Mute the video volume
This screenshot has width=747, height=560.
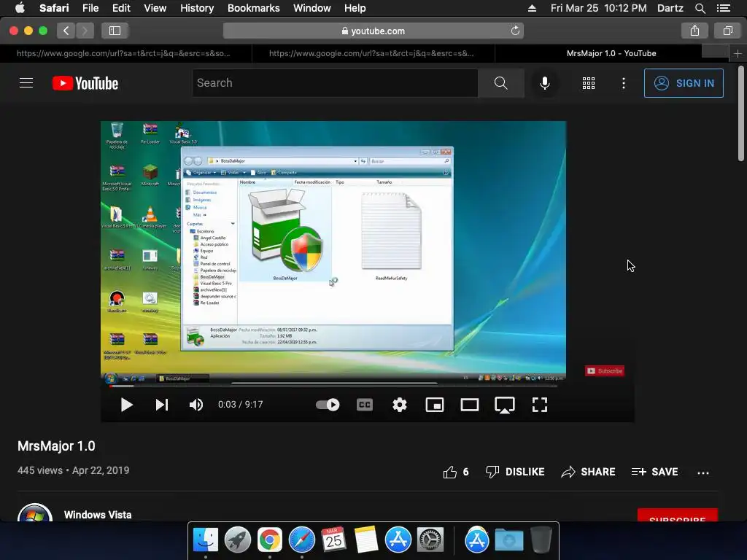196,405
